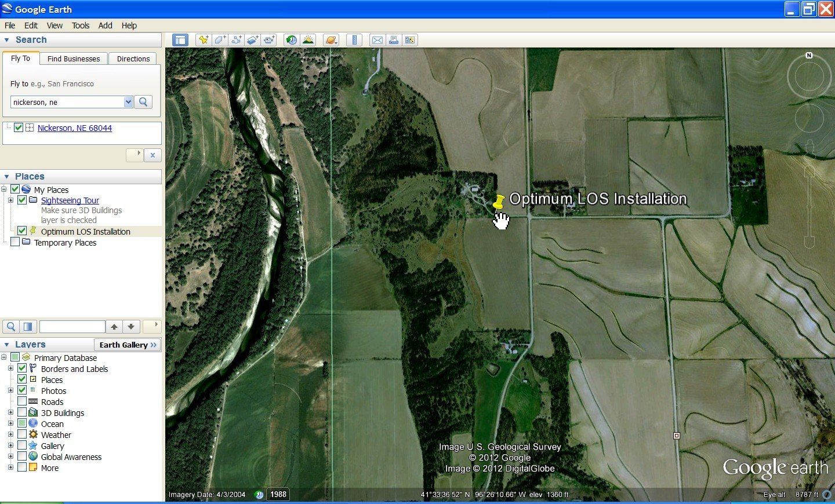This screenshot has width=835, height=504.
Task: Collapse the Places panel triangle
Action: click(x=7, y=177)
